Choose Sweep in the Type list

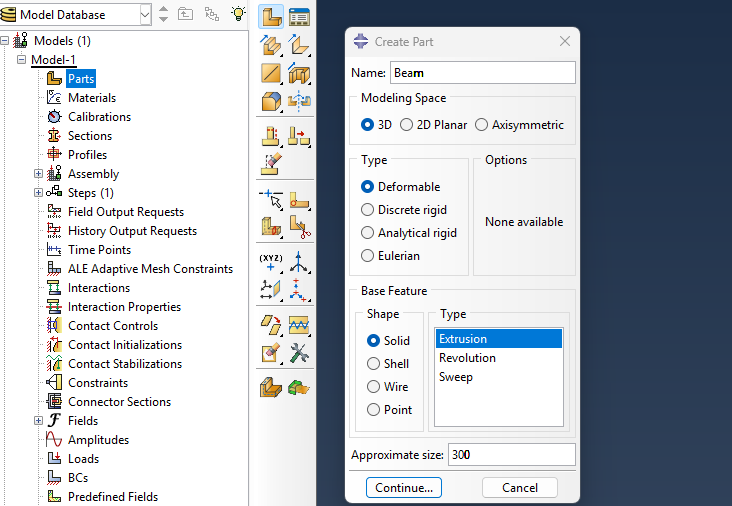[456, 377]
